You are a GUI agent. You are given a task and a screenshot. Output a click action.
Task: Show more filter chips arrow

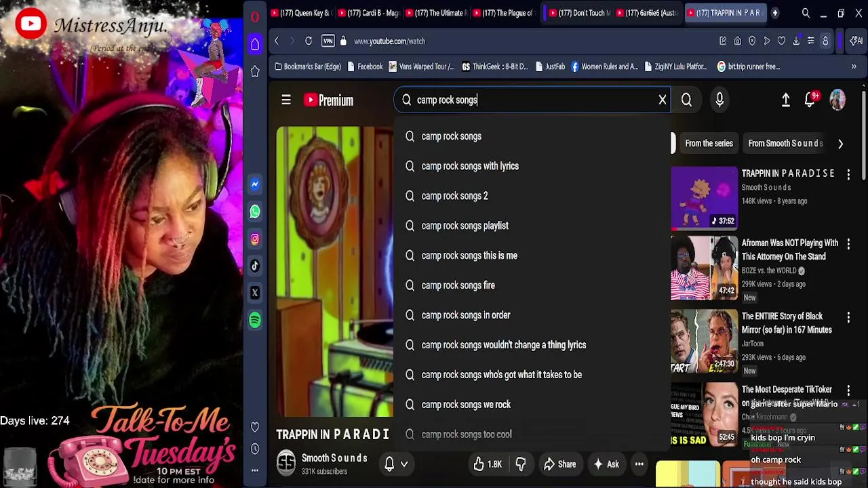(x=840, y=144)
